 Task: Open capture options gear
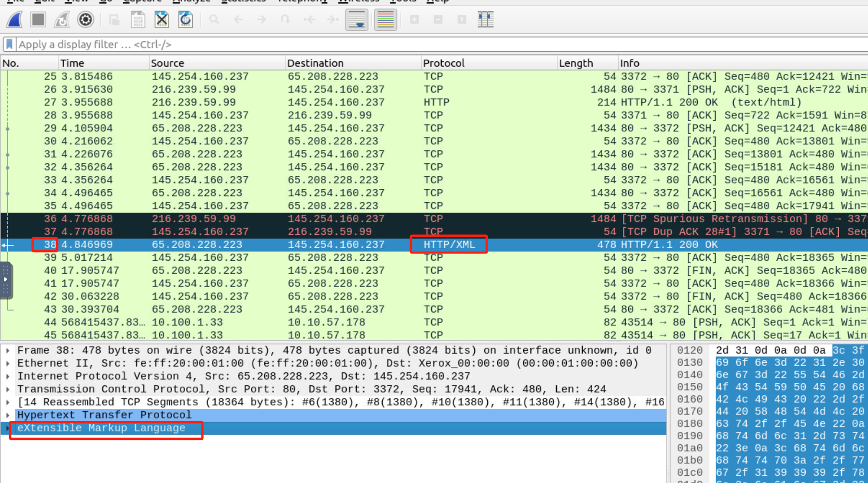click(85, 20)
